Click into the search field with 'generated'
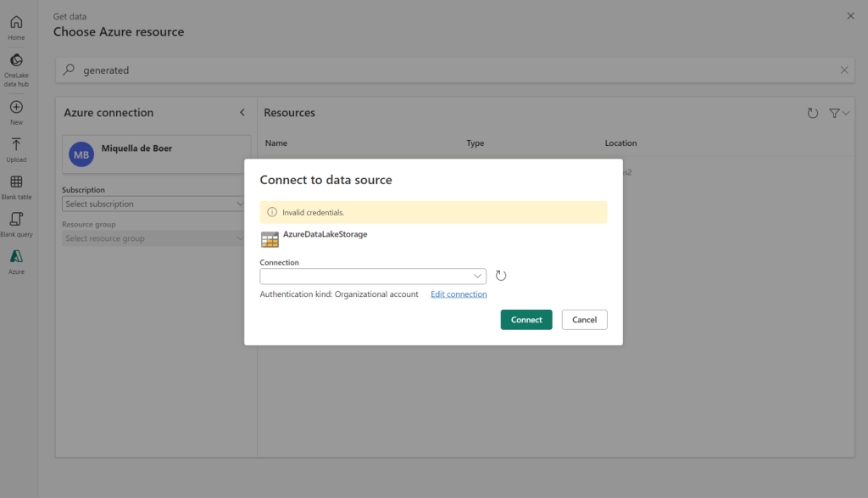This screenshot has height=498, width=868. click(x=454, y=70)
